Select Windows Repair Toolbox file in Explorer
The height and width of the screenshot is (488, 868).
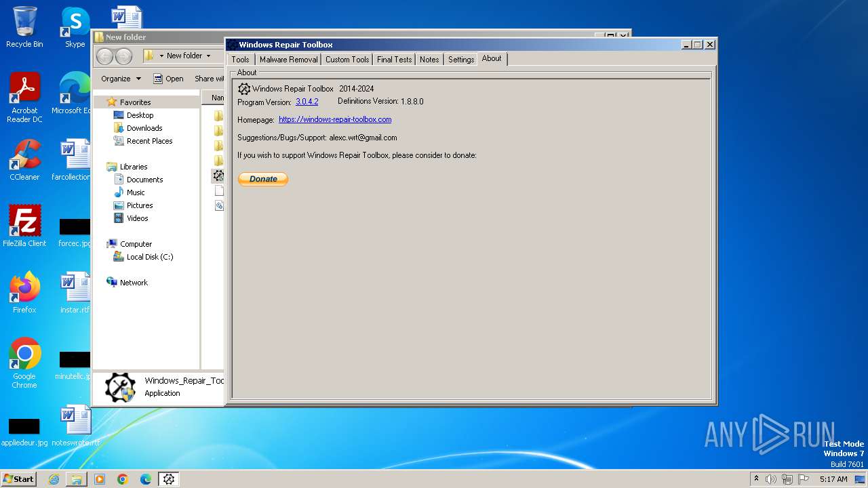pos(218,176)
